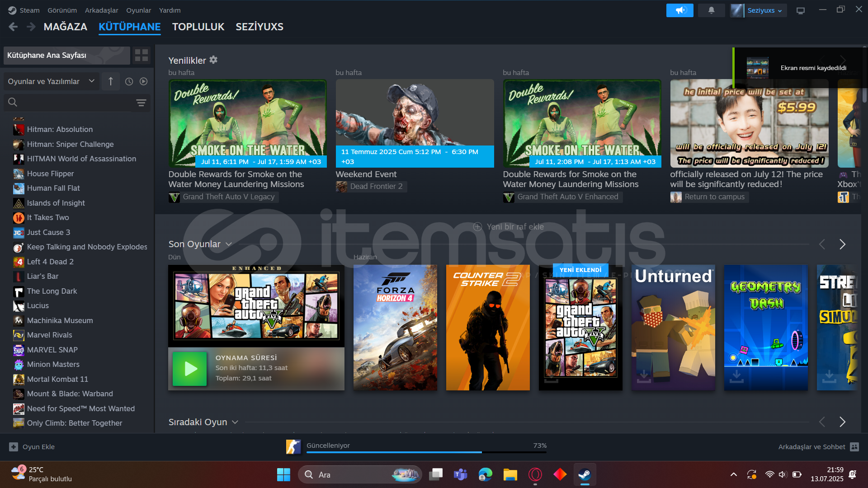Viewport: 868px width, 488px height.
Task: Go back with the left arrow
Action: (13, 27)
